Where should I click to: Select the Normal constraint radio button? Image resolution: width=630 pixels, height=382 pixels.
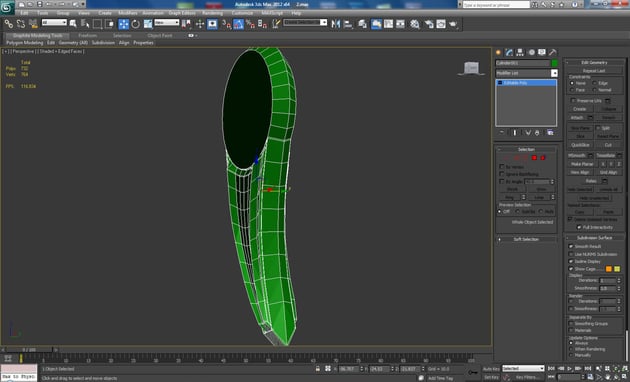click(595, 90)
